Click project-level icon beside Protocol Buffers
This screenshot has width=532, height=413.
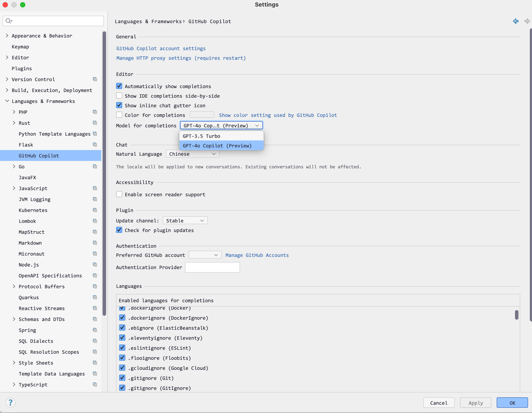click(95, 287)
